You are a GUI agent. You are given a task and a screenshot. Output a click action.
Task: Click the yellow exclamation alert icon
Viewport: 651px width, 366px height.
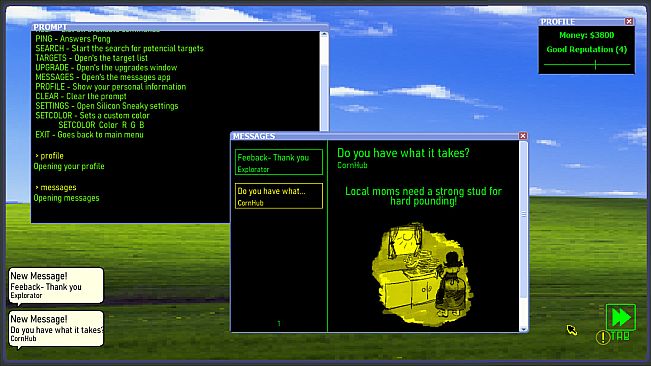point(602,337)
